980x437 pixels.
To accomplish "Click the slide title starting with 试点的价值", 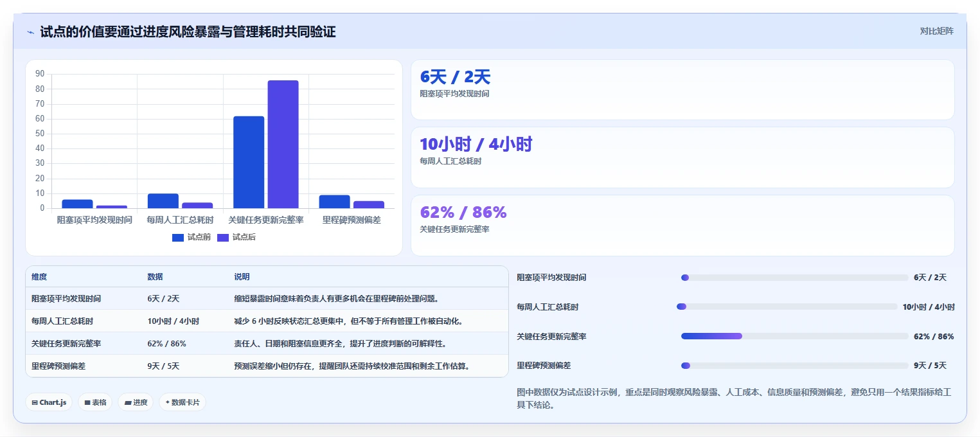I will [188, 32].
